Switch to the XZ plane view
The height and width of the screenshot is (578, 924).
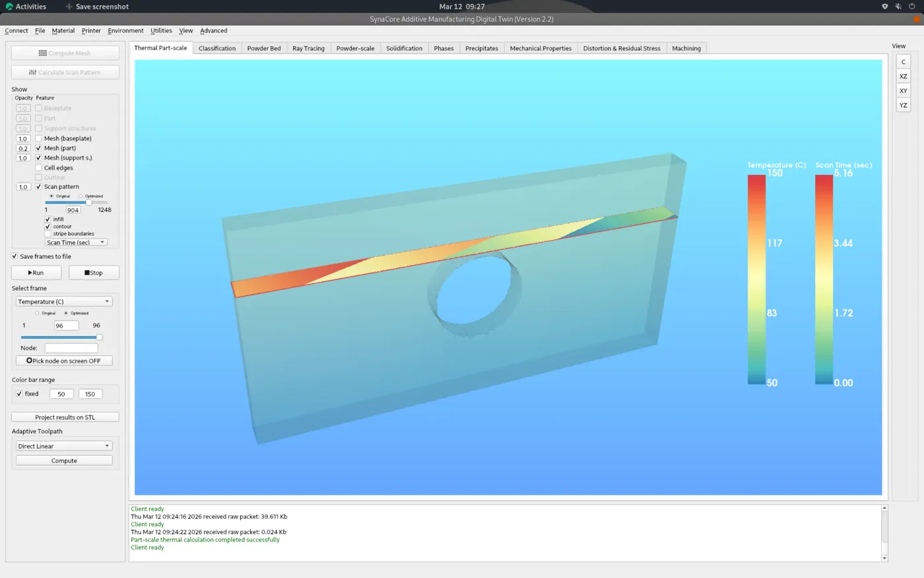click(903, 76)
